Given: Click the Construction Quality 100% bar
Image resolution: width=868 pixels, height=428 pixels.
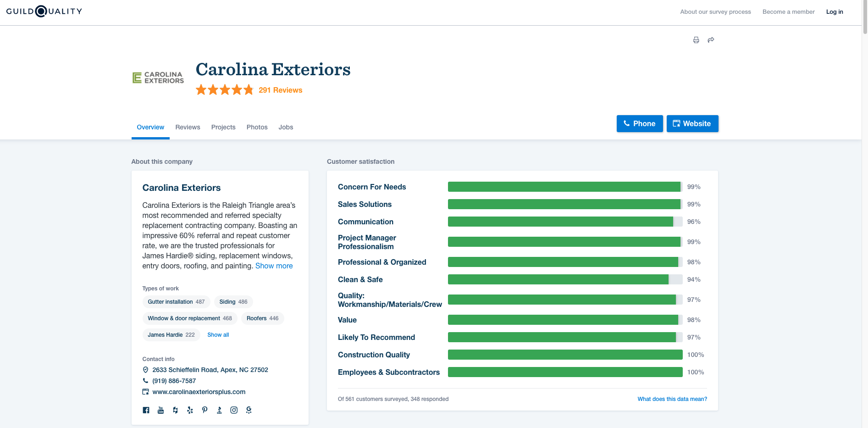Looking at the screenshot, I should pyautogui.click(x=565, y=355).
